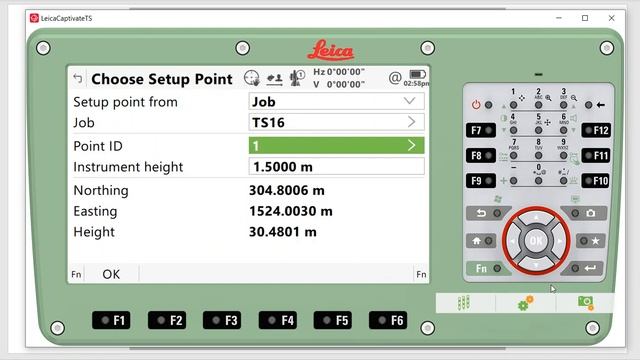Click the OK softkey on screen

[x=111, y=274]
